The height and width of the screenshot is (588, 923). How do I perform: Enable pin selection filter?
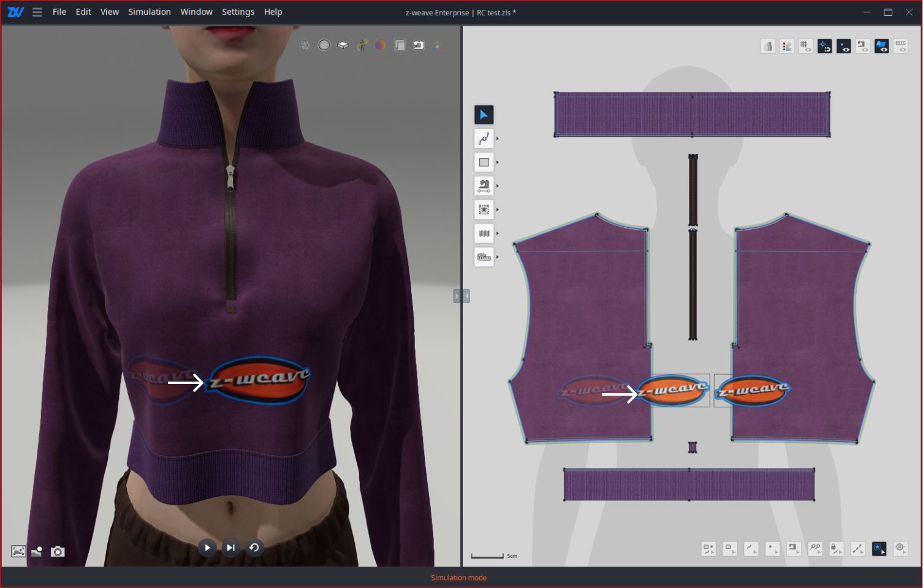pos(815,549)
